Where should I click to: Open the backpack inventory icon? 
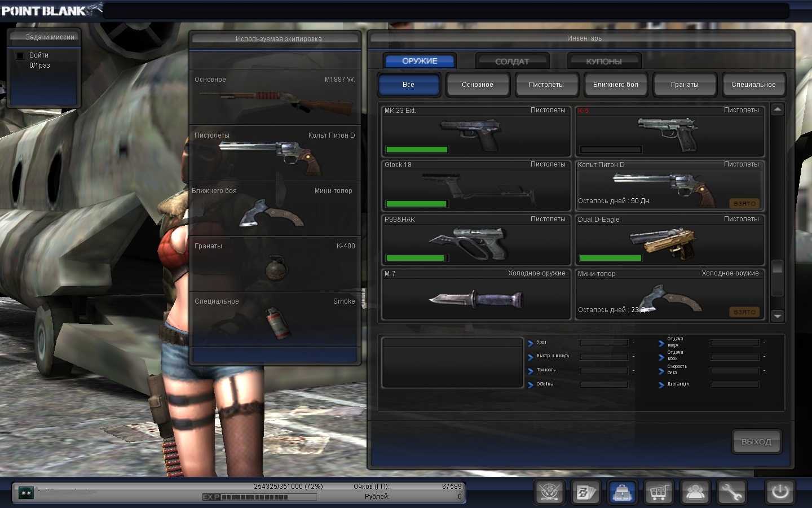(622, 492)
